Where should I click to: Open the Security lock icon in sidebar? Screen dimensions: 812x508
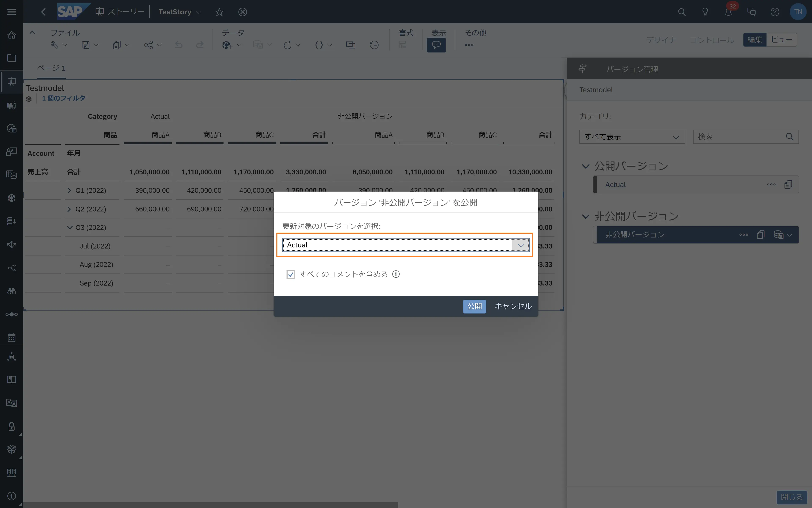(x=12, y=426)
